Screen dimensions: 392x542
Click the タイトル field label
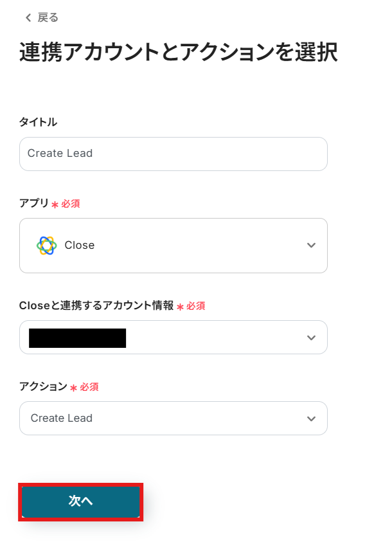38,122
